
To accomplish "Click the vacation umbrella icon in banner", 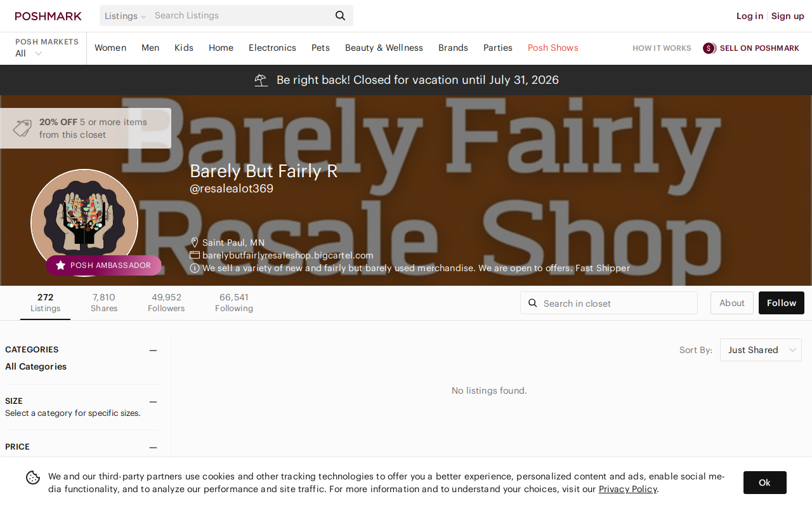I will coord(261,80).
